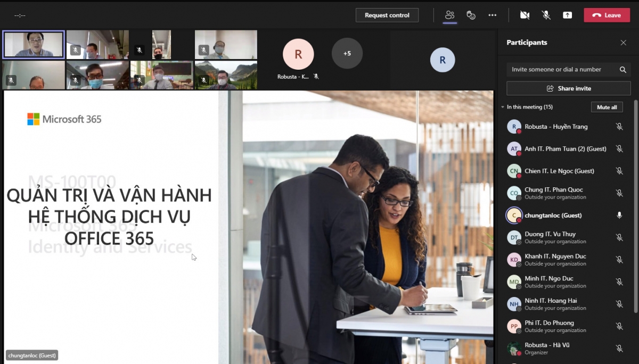The width and height of the screenshot is (639, 364).
Task: Toggle the camera off icon
Action: tap(525, 15)
